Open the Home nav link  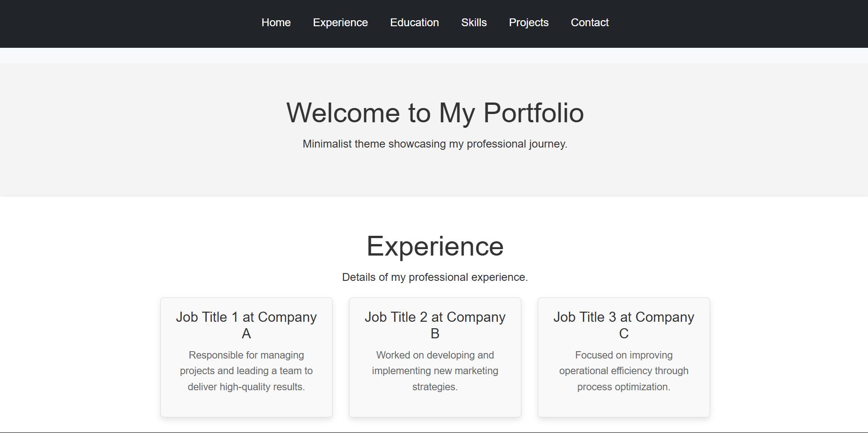coord(276,23)
